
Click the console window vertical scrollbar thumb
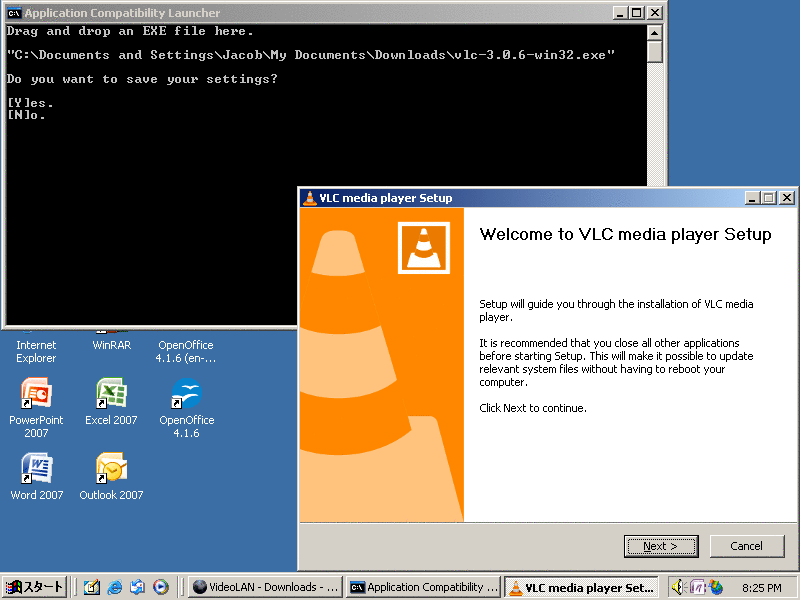click(655, 52)
